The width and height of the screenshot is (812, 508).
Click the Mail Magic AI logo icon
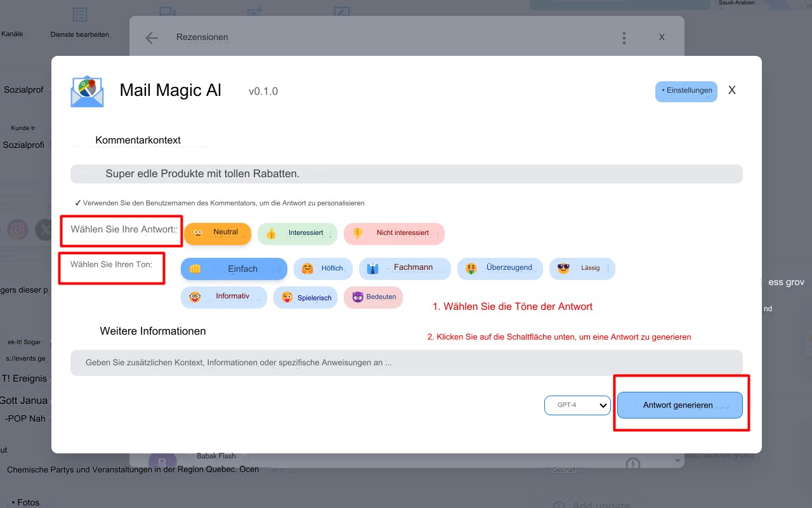point(87,91)
